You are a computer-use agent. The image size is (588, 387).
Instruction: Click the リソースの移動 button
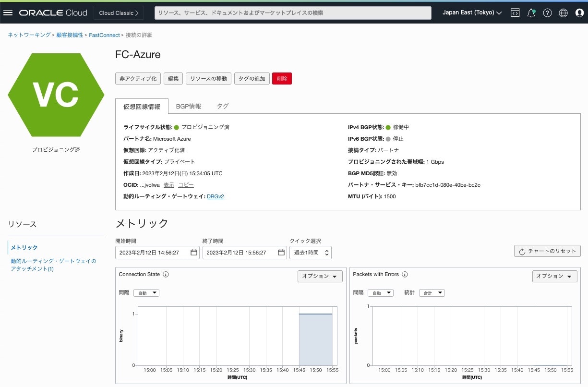[x=209, y=79]
